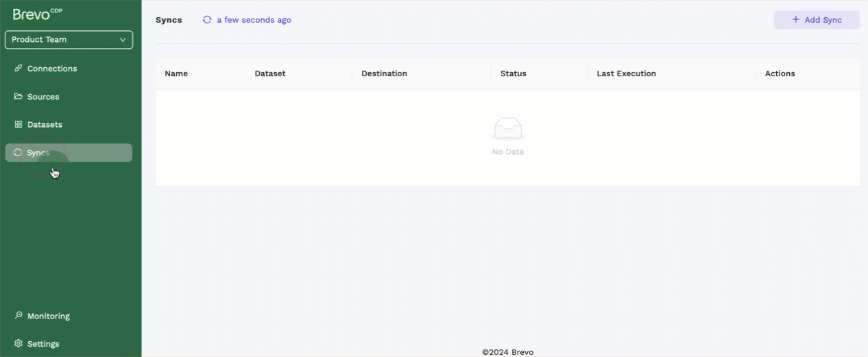The width and height of the screenshot is (868, 357).
Task: Click the Sources folder icon
Action: pos(19,97)
